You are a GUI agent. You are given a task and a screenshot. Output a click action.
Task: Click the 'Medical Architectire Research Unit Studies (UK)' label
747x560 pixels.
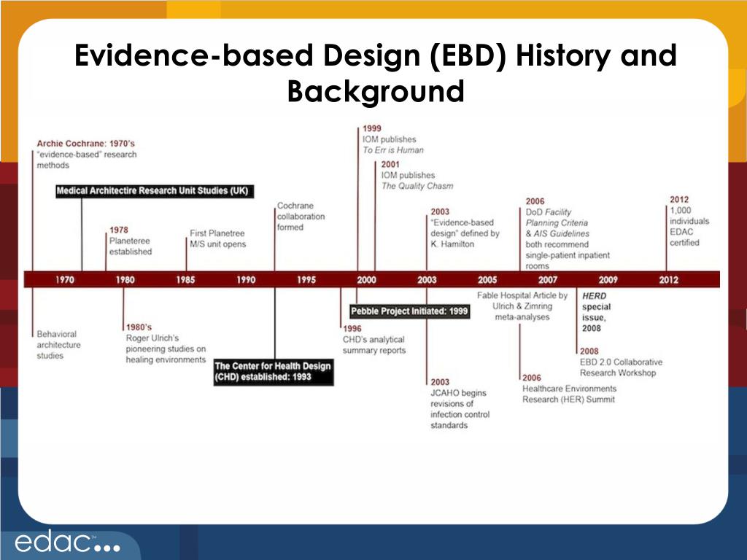click(155, 191)
